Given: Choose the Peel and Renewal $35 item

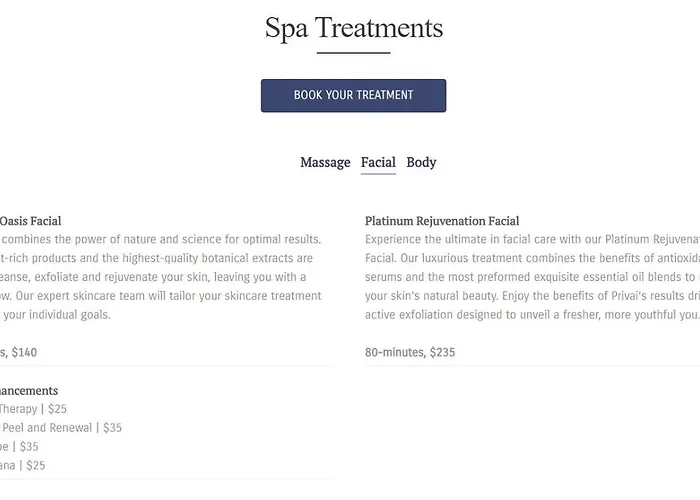Looking at the screenshot, I should point(60,427).
